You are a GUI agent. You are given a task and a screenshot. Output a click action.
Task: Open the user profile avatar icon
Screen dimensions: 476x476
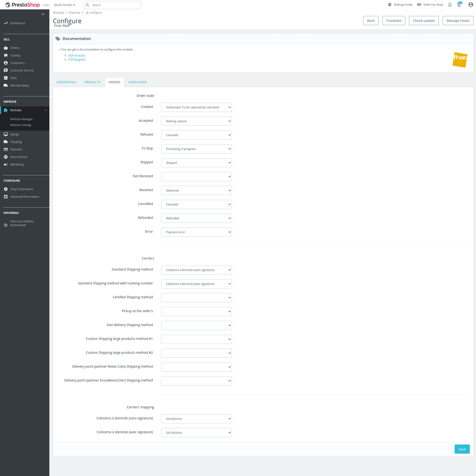click(x=470, y=5)
